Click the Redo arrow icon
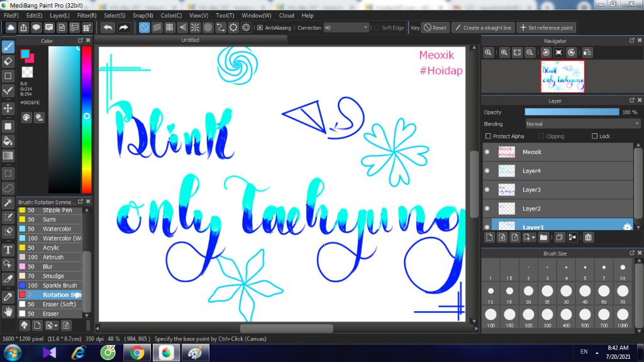Screen dimensions: 644x362 (123, 28)
